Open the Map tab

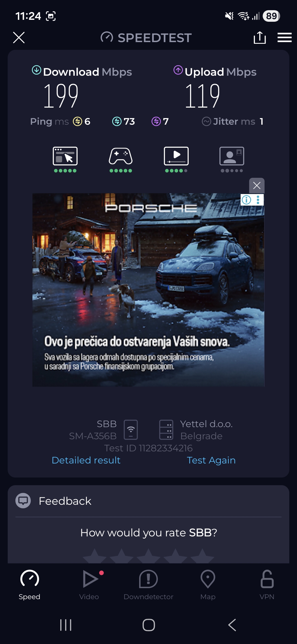point(208,585)
